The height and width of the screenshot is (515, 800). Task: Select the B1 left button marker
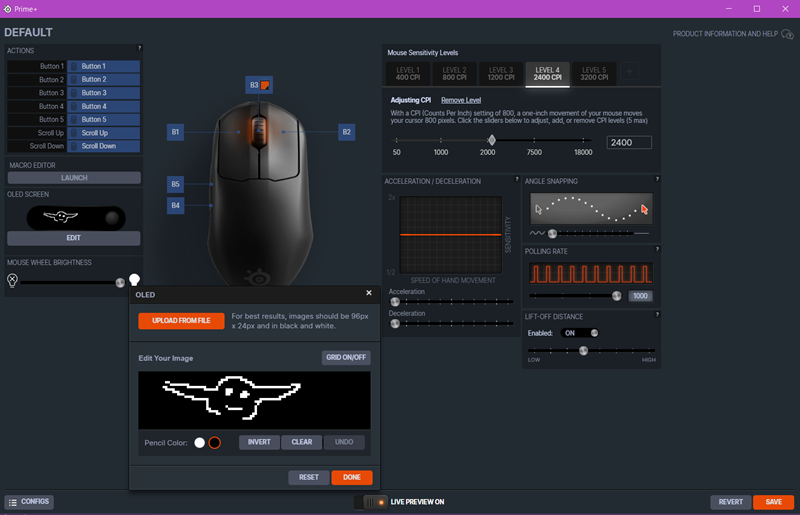pos(176,132)
